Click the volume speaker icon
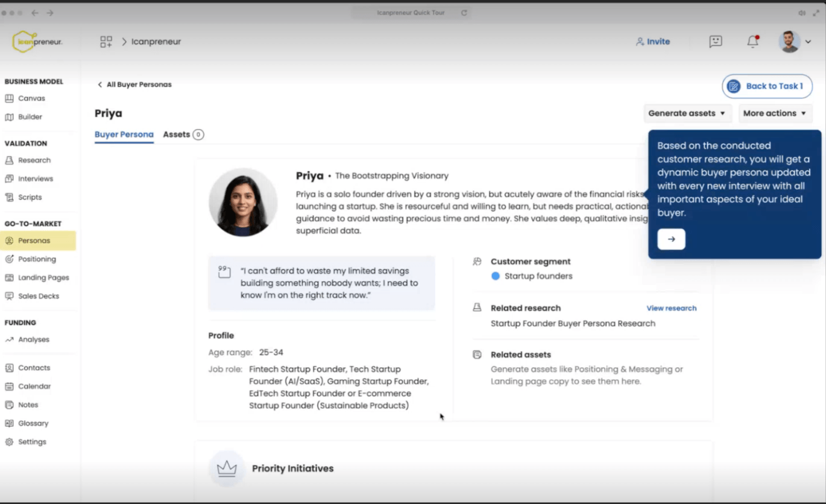Image resolution: width=826 pixels, height=504 pixels. pyautogui.click(x=802, y=13)
